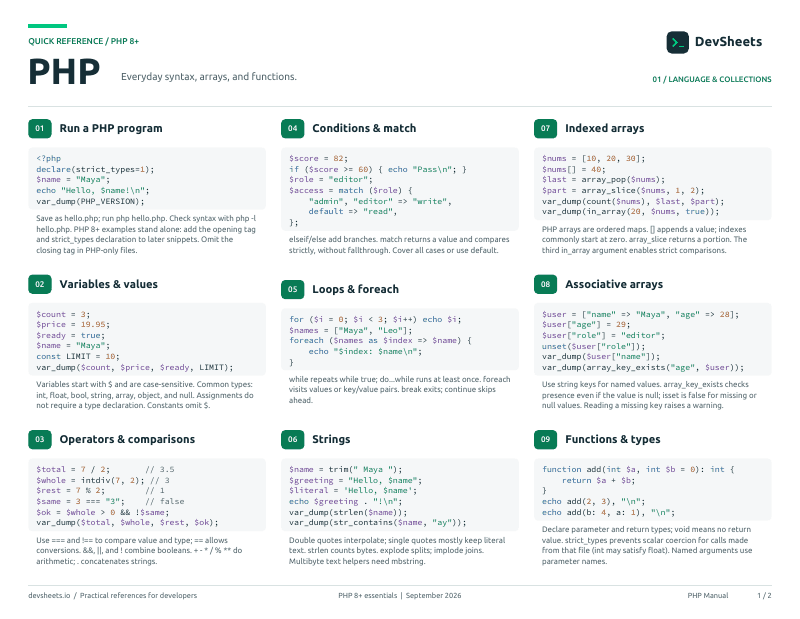Click the large PHP title
The width and height of the screenshot is (800, 619).
coord(64,71)
